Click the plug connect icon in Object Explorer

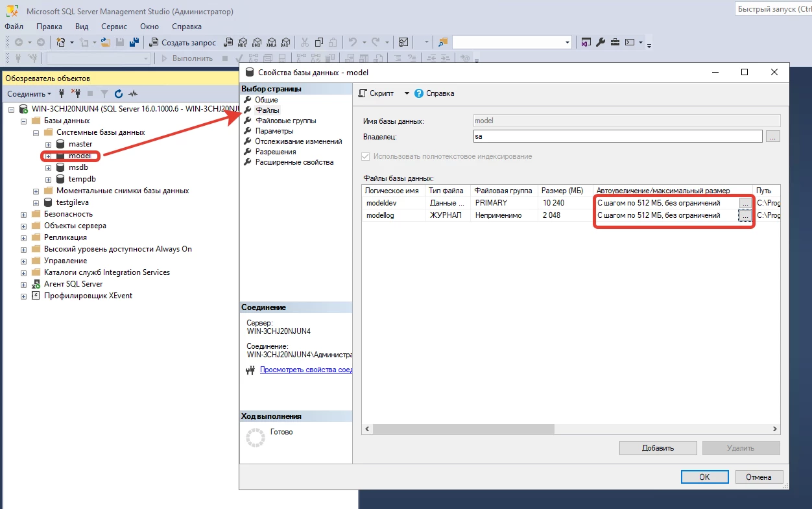pos(62,94)
